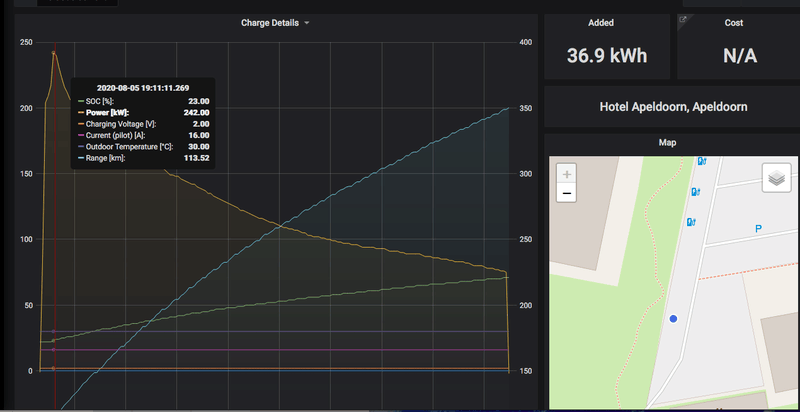
Task: Click the power peak data point on chart
Action: click(x=53, y=53)
